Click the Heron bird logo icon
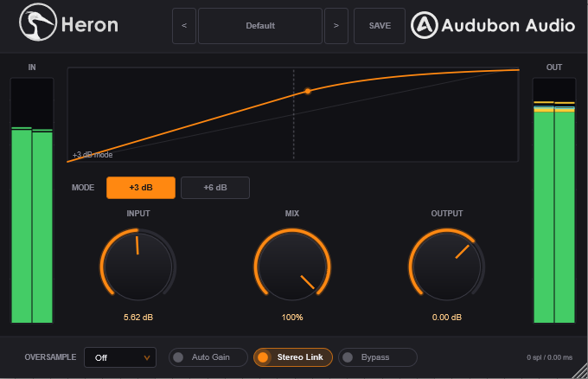588x379 pixels. [x=38, y=22]
